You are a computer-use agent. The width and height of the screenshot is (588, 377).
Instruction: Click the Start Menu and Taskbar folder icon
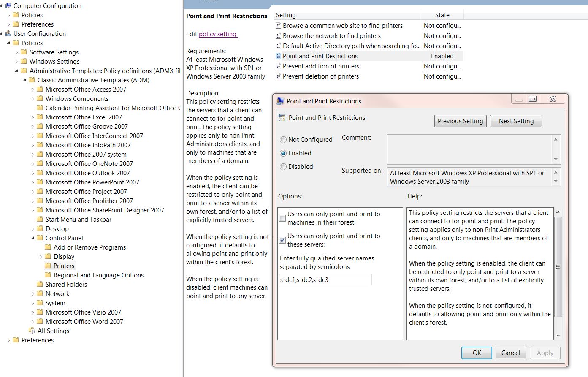pyautogui.click(x=40, y=220)
